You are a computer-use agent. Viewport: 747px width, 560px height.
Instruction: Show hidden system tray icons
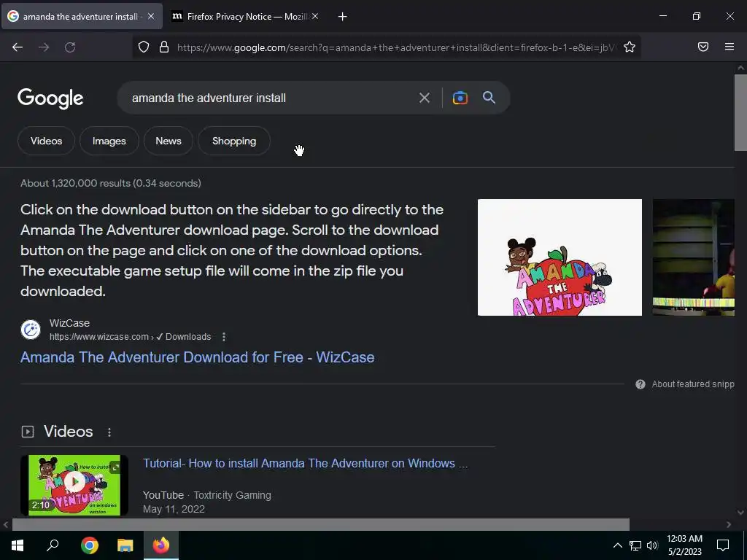(x=617, y=545)
